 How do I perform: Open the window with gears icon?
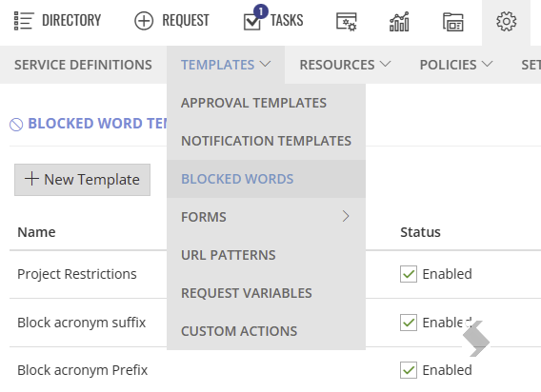347,22
